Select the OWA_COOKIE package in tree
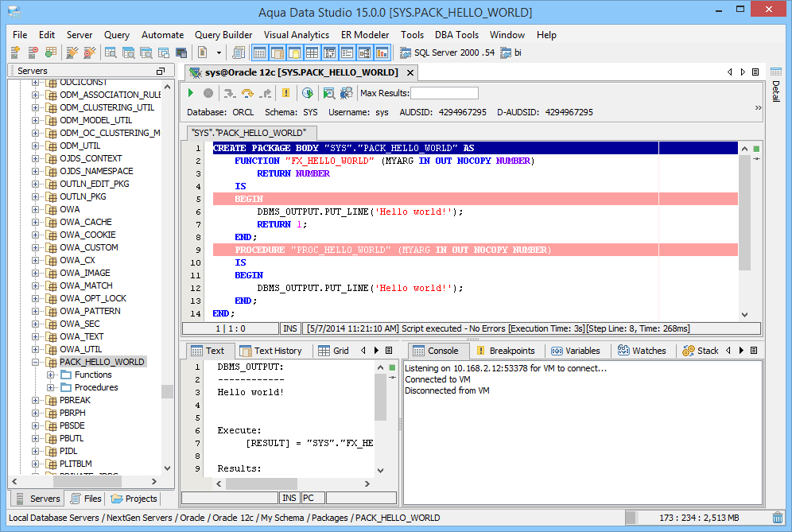Screen dimensions: 792x532 [x=87, y=235]
